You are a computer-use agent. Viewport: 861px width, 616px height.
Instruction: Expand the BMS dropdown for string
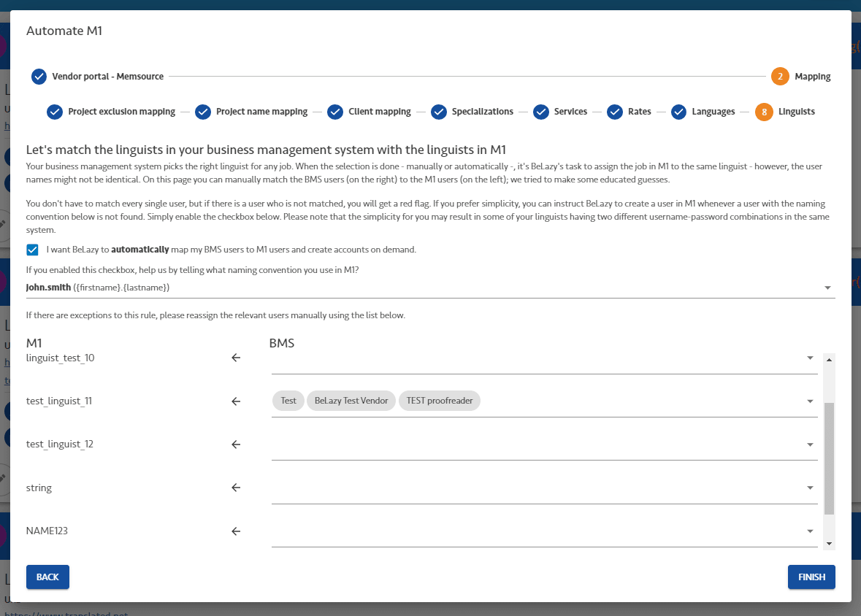(x=810, y=488)
